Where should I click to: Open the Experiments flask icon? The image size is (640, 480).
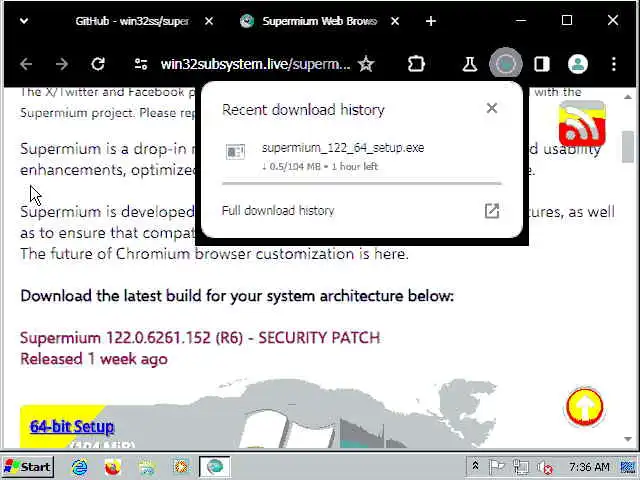coord(469,64)
